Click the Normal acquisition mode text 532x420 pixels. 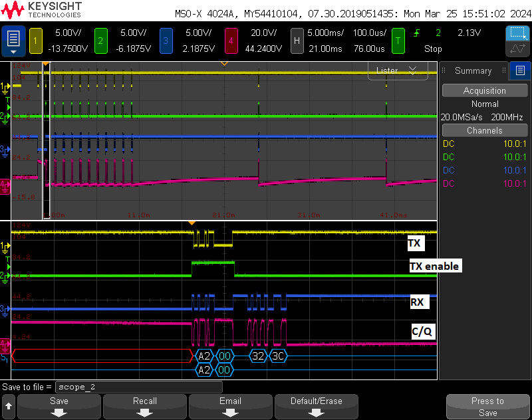pos(485,104)
